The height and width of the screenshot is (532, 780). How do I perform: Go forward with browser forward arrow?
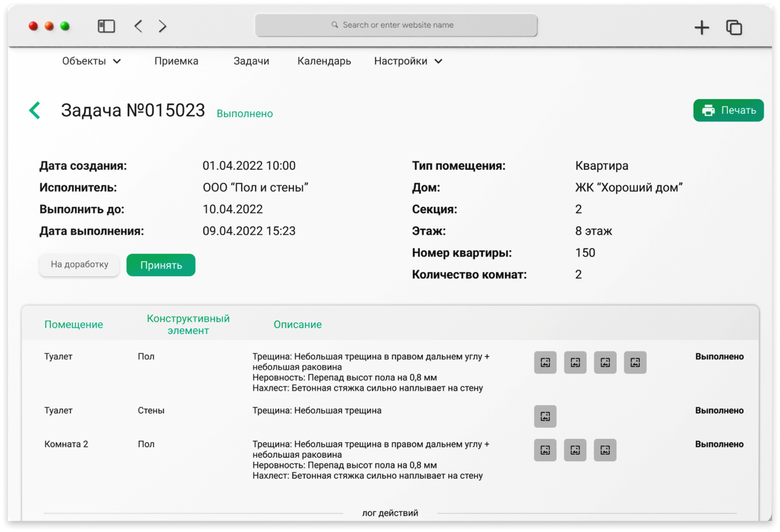[162, 27]
